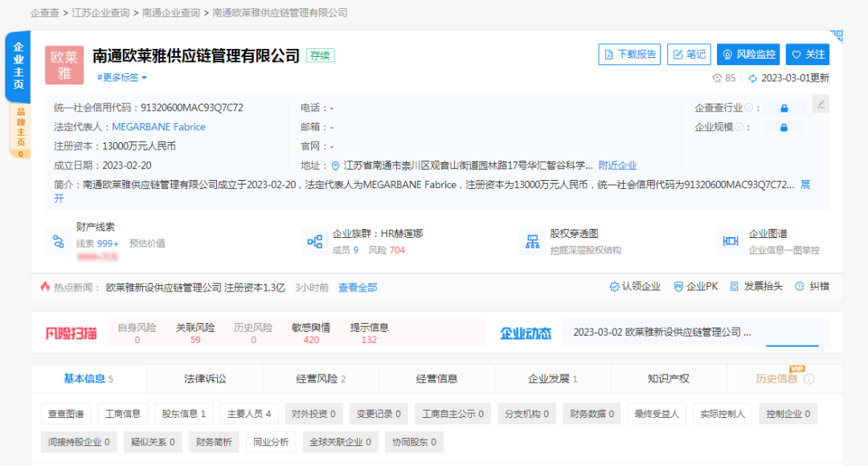The image size is (868, 466).
Task: Open 关联风险 59 in risk scan
Action: coord(195,333)
